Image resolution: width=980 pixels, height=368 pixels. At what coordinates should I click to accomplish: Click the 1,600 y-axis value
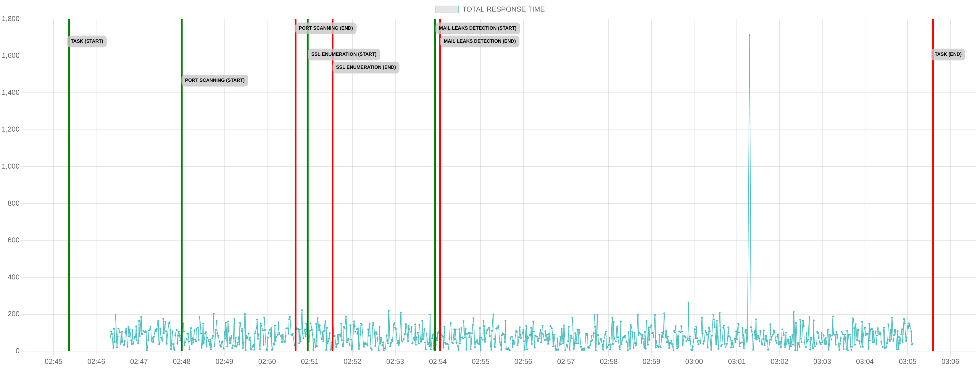point(11,56)
